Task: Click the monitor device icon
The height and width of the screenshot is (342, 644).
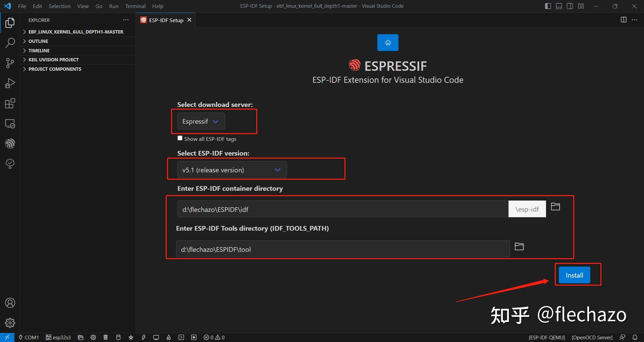Action: [x=156, y=337]
